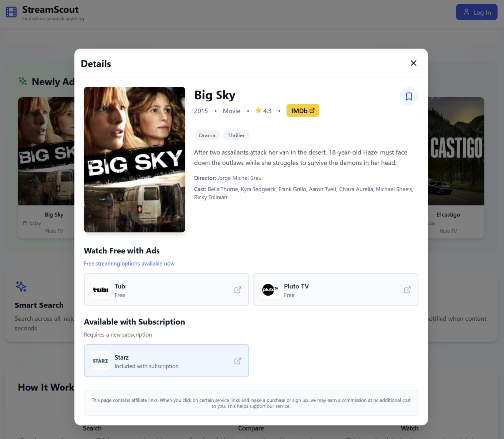Image resolution: width=504 pixels, height=439 pixels.
Task: Open Tubi external link arrow
Action: 238,290
